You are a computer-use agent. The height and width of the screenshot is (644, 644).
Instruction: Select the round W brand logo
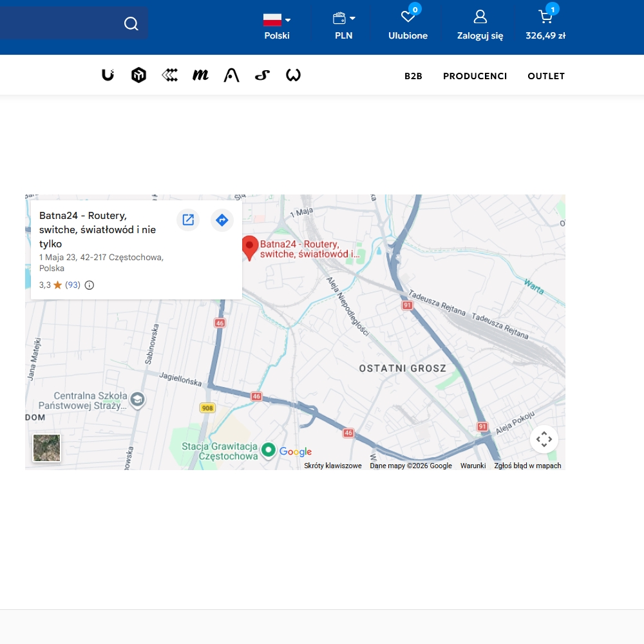pyautogui.click(x=293, y=75)
